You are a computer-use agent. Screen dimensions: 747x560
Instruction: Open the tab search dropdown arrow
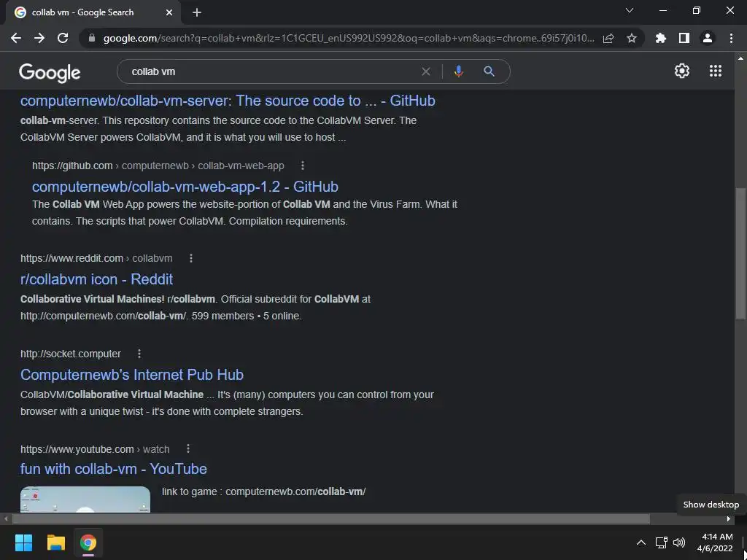pos(630,10)
